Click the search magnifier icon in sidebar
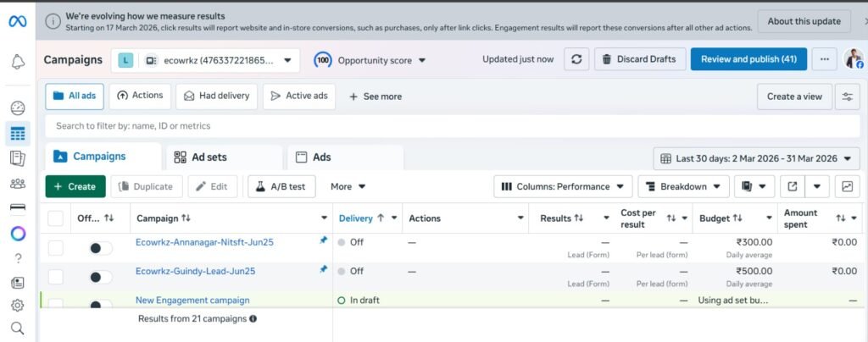This screenshot has width=868, height=342. (x=18, y=328)
